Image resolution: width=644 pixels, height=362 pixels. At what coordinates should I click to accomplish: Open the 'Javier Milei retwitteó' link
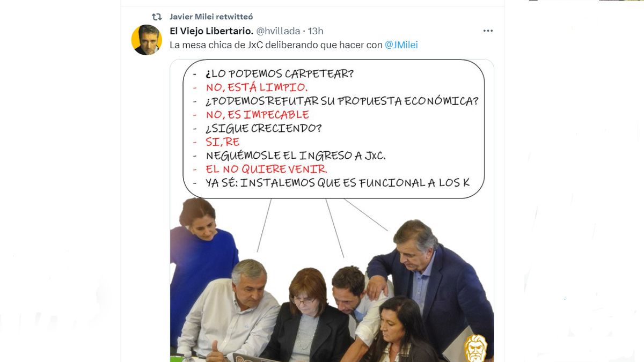point(211,17)
